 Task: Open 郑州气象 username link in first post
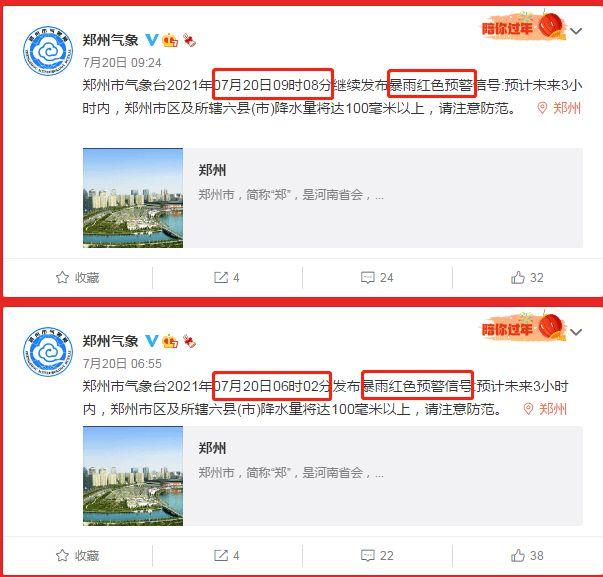coord(110,40)
